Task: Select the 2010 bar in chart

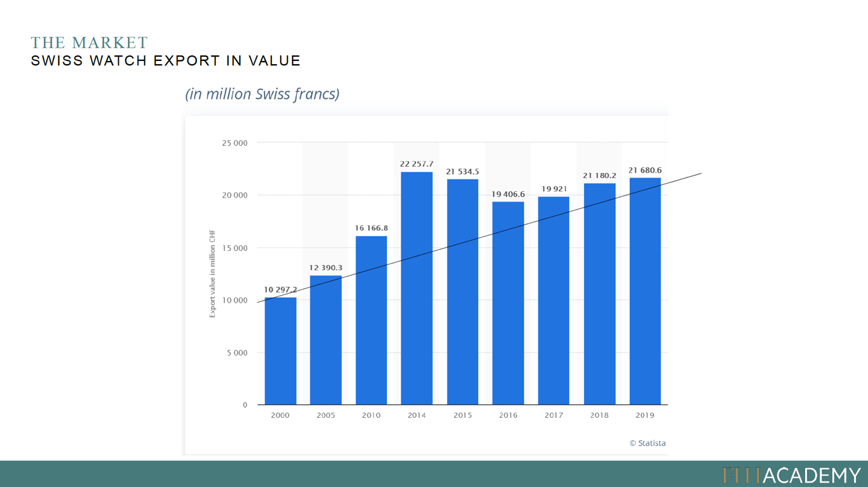Action: click(371, 320)
